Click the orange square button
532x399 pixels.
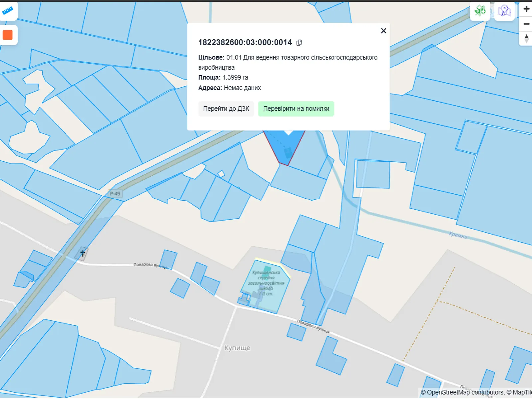click(x=8, y=35)
